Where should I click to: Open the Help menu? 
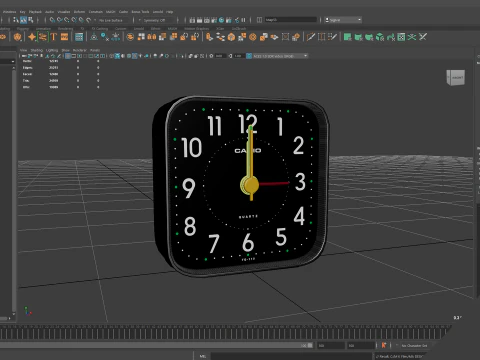coord(170,12)
